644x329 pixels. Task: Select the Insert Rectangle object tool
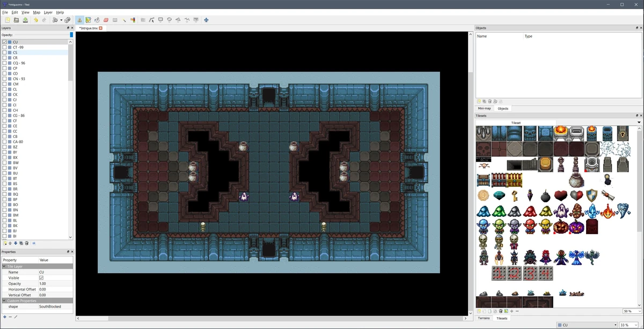(x=160, y=20)
